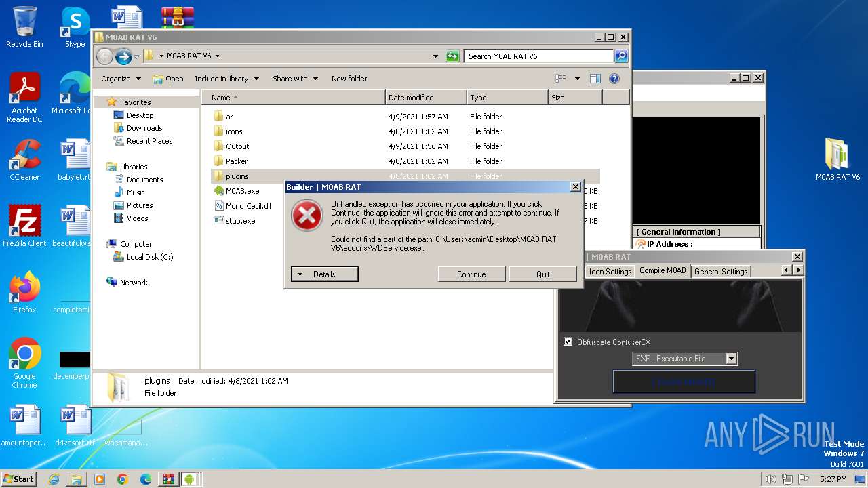This screenshot has height=488, width=868.
Task: Select the ar folder icon
Action: tap(218, 117)
